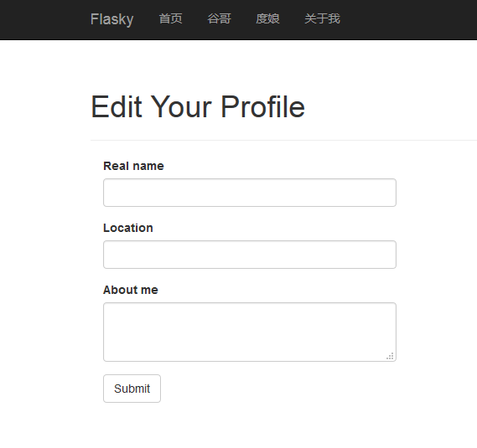Image resolution: width=477 pixels, height=448 pixels.
Task: Open the 关于我 about page
Action: [x=322, y=18]
